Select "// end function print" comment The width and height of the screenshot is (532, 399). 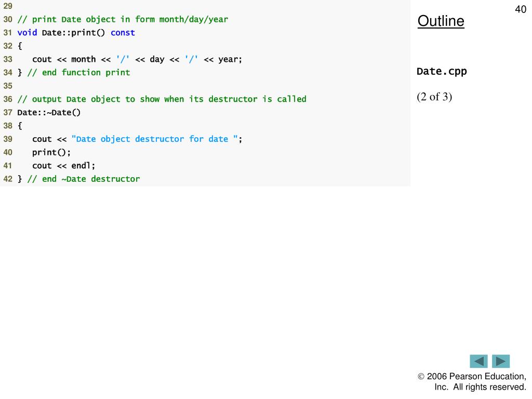tap(79, 73)
